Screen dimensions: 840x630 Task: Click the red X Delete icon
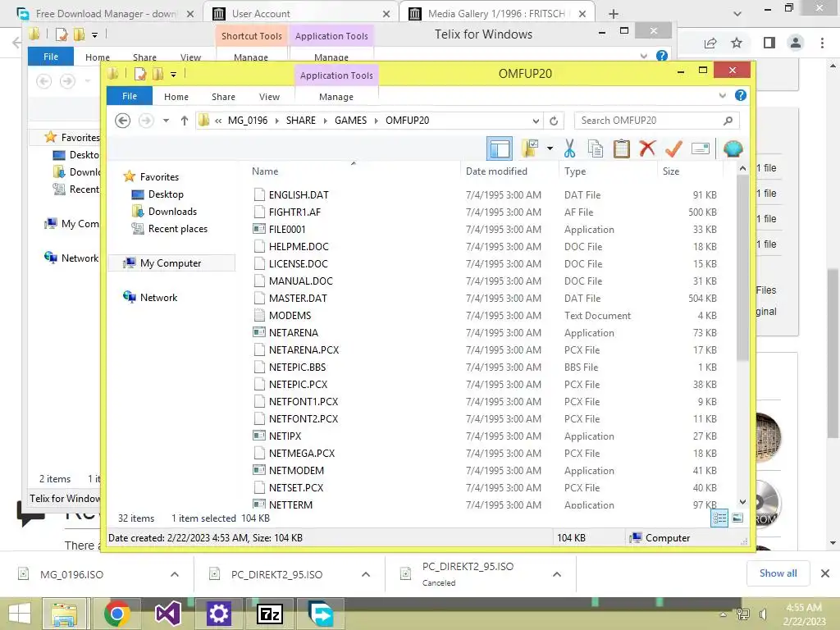(647, 148)
